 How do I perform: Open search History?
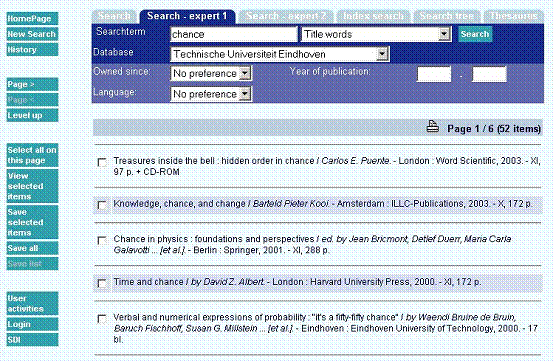(32, 49)
